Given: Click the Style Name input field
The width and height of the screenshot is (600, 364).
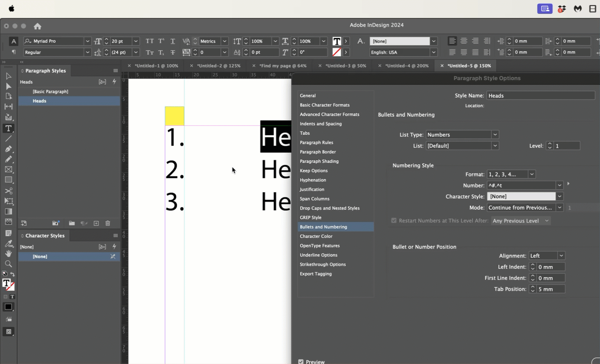Looking at the screenshot, I should (541, 95).
